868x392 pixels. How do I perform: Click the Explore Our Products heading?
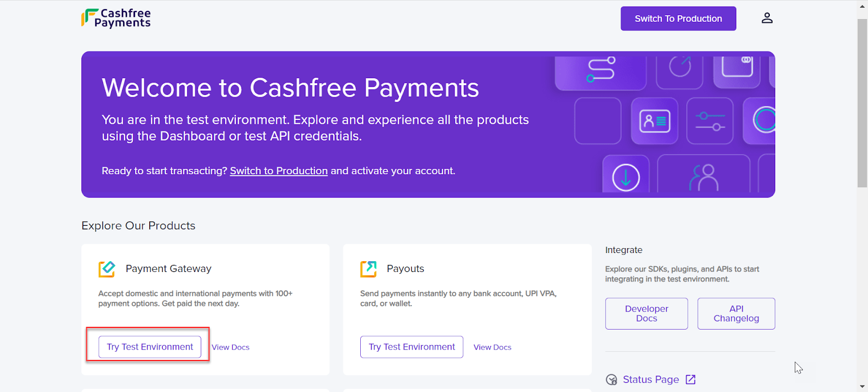(x=138, y=226)
